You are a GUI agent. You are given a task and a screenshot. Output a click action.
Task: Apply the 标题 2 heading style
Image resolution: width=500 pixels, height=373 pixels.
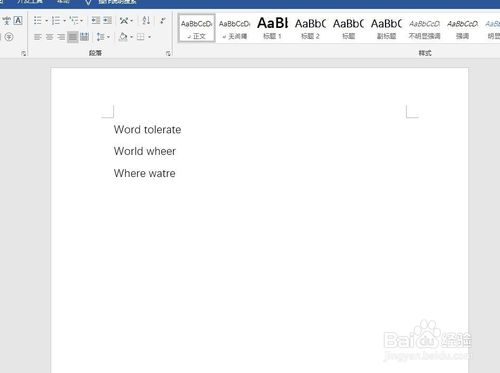(310, 28)
